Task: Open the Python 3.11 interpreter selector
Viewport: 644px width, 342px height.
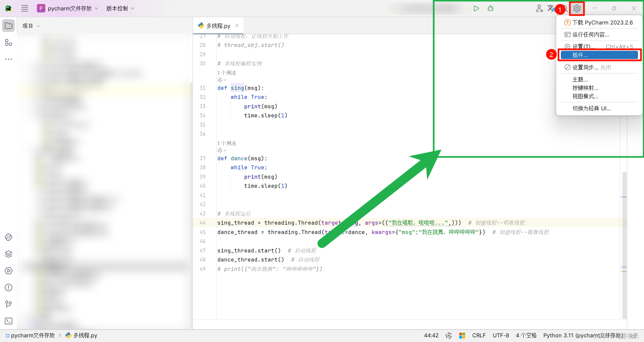Action: point(584,335)
